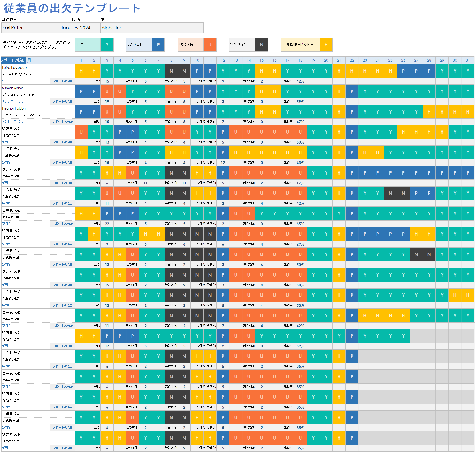
Task: Click Suman Shine's day 22 P cell
Action: pos(352,91)
